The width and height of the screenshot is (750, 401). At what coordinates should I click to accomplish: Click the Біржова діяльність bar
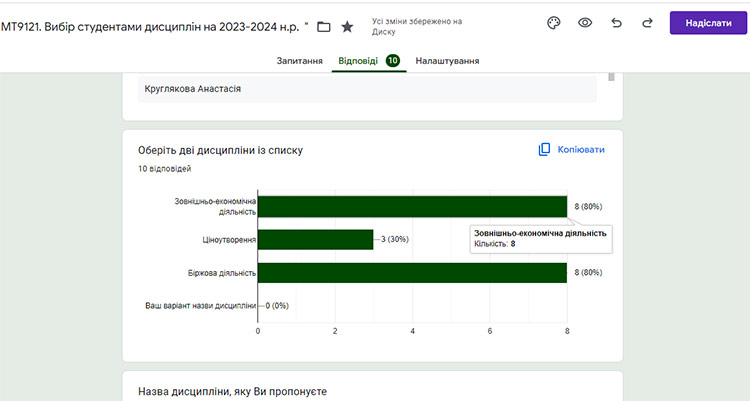(x=412, y=272)
